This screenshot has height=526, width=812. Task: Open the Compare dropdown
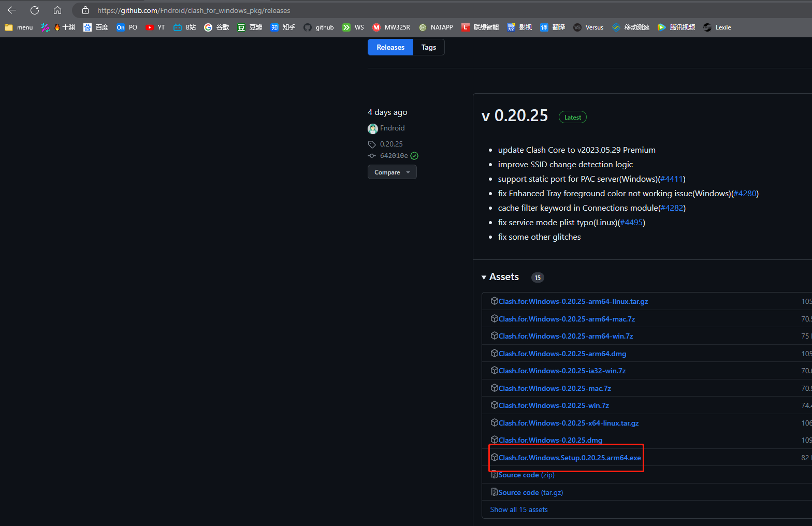(392, 172)
